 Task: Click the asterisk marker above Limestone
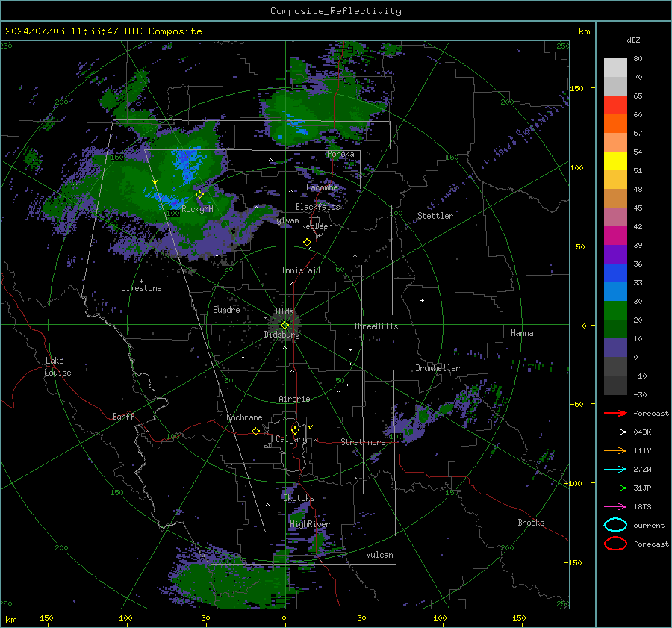141,282
